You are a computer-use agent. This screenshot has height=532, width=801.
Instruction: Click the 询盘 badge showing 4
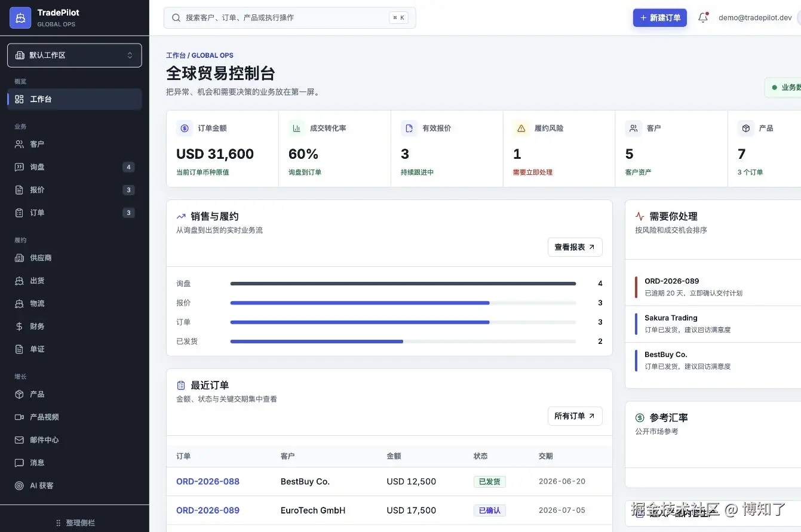point(128,167)
